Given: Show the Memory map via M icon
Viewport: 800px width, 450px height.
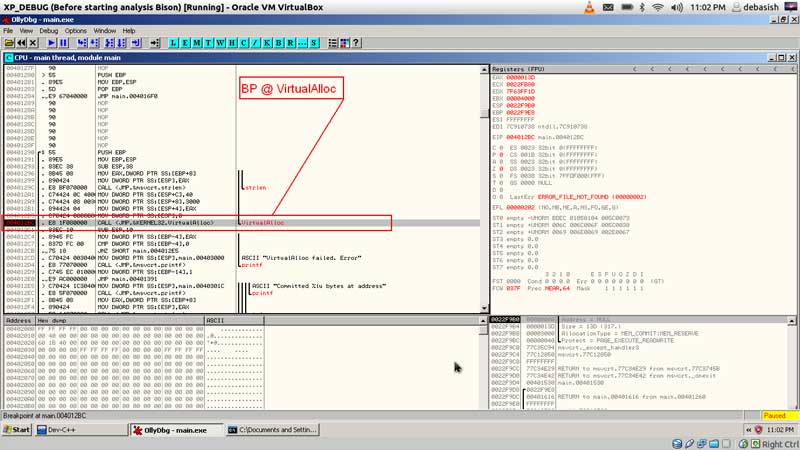Looking at the screenshot, I should (197, 43).
